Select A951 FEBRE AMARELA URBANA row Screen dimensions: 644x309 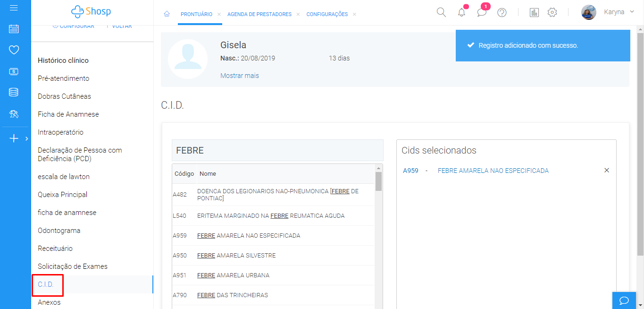click(273, 275)
